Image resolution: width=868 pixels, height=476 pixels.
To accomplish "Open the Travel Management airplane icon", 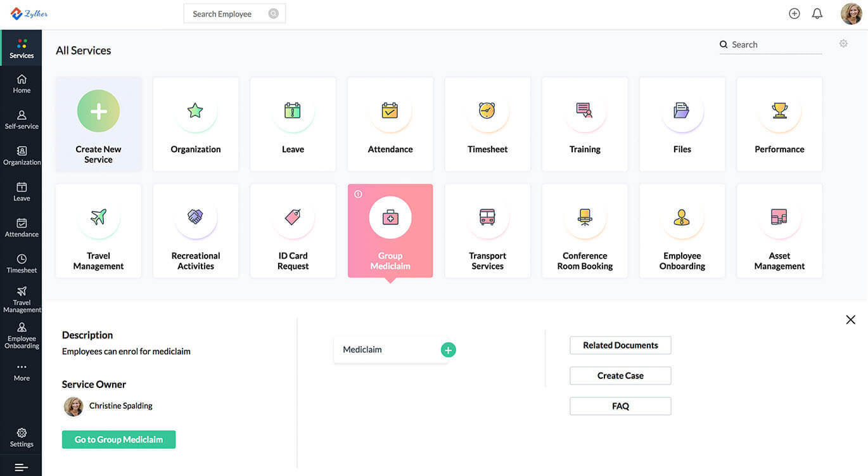I will [98, 217].
